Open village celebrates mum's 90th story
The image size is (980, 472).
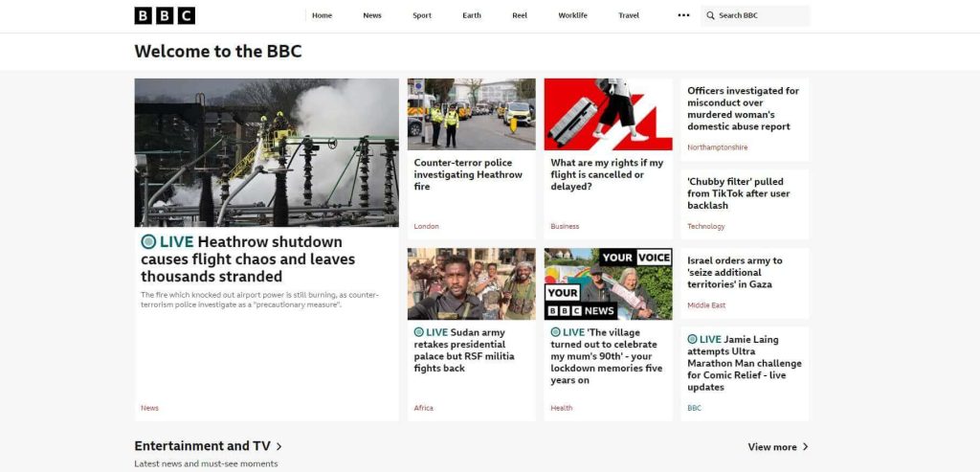click(606, 356)
